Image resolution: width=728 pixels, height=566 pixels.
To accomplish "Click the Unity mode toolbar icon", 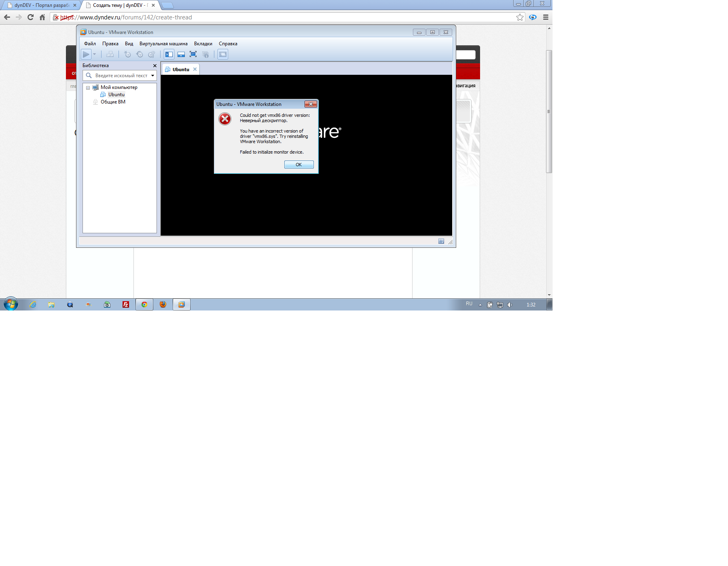I will (205, 54).
